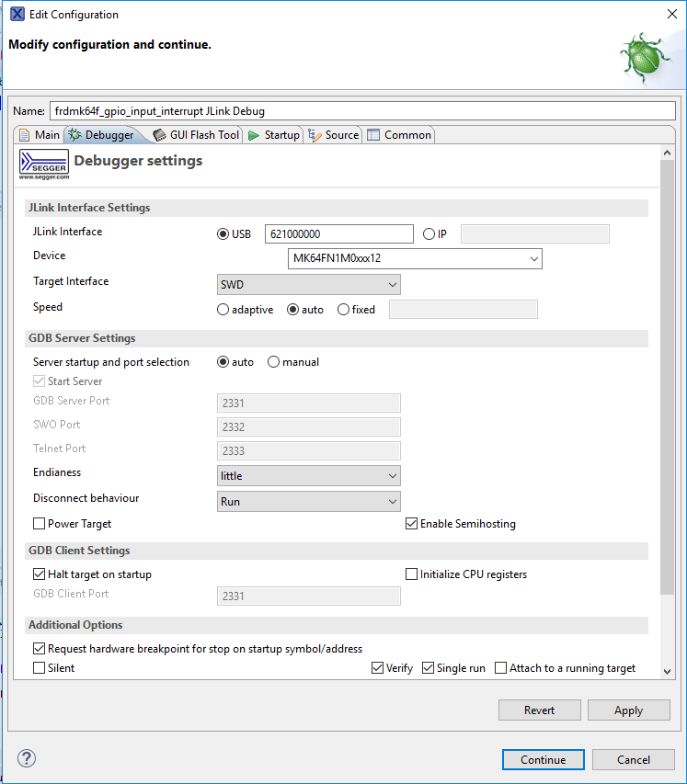Click the scrollbar up arrow
The height and width of the screenshot is (784, 687).
click(667, 153)
